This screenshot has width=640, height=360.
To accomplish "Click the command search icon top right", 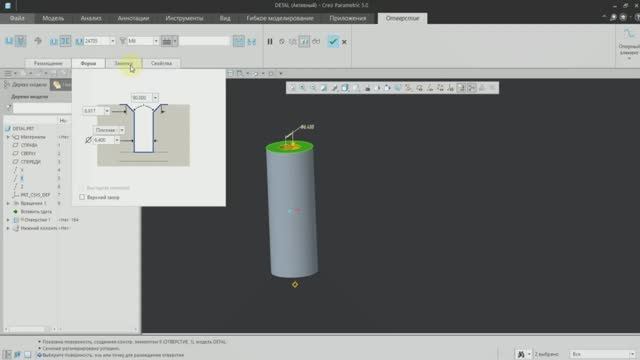I will point(613,17).
